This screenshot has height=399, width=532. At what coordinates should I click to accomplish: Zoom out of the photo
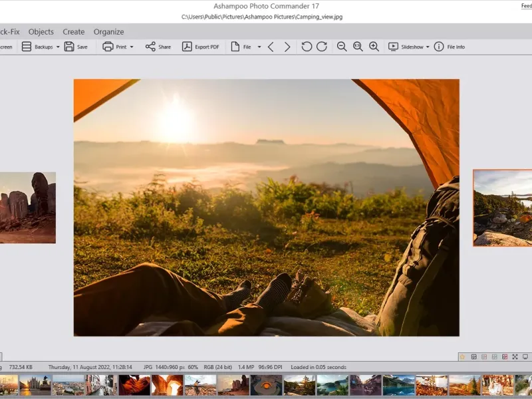(x=342, y=47)
